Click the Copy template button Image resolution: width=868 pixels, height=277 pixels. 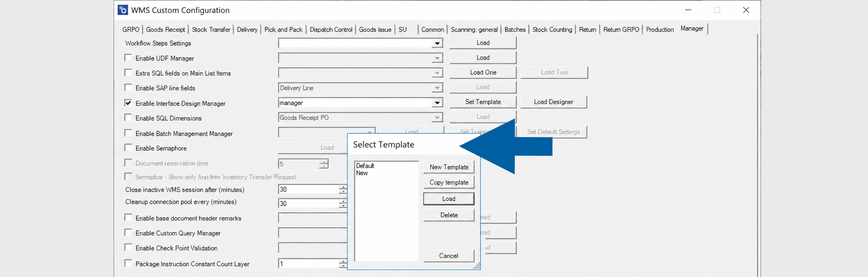[x=449, y=182]
